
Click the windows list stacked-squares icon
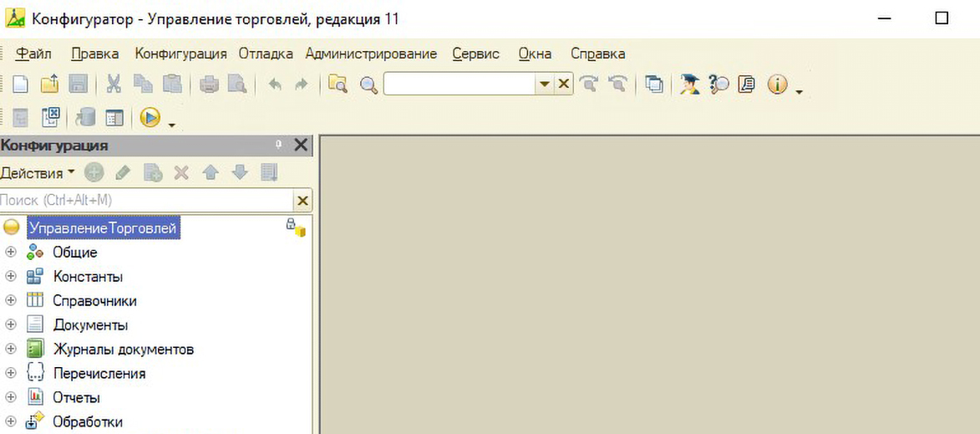(x=655, y=84)
